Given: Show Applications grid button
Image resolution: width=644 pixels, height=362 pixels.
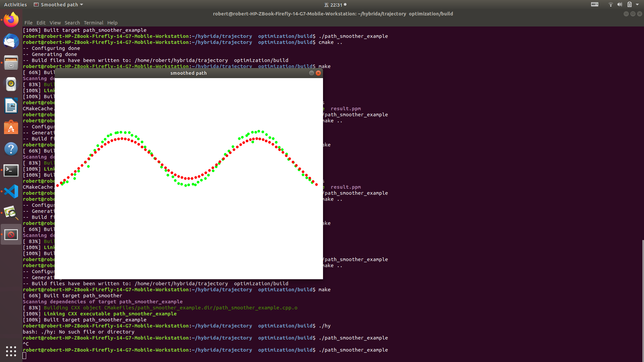Looking at the screenshot, I should (11, 351).
